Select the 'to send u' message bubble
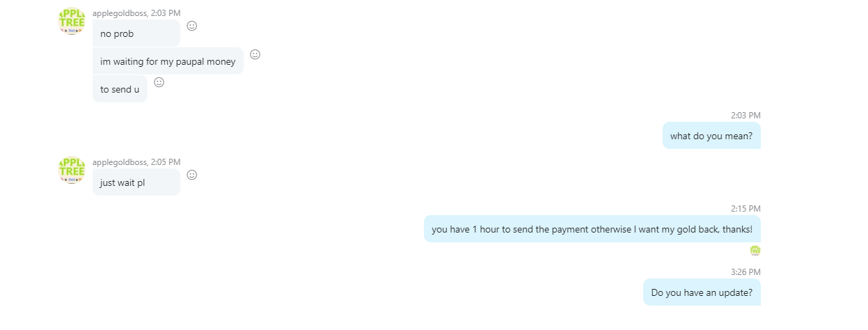 [120, 89]
